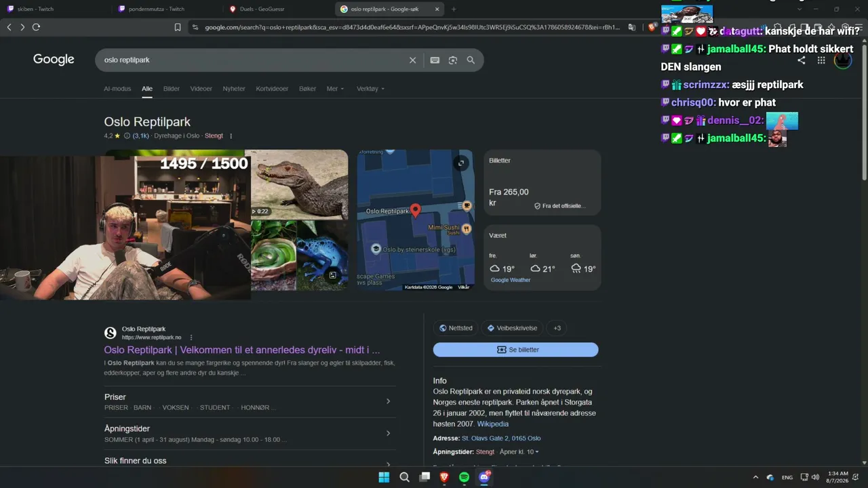Viewport: 868px width, 488px height.
Task: Clear the search query with the X
Action: [412, 60]
